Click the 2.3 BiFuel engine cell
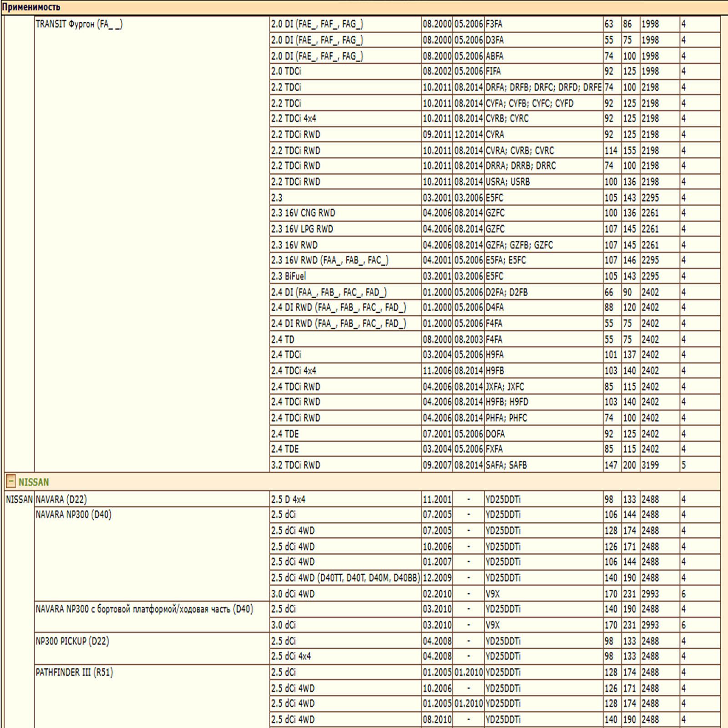 (x=288, y=276)
